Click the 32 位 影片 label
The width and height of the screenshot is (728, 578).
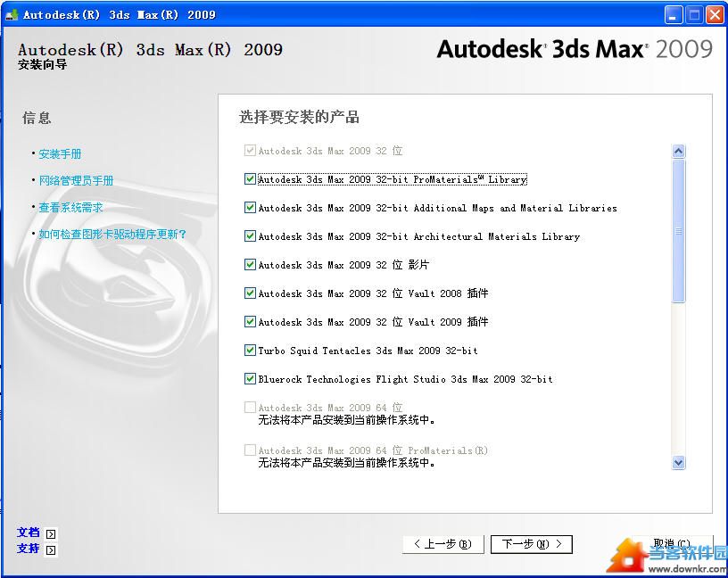[343, 265]
